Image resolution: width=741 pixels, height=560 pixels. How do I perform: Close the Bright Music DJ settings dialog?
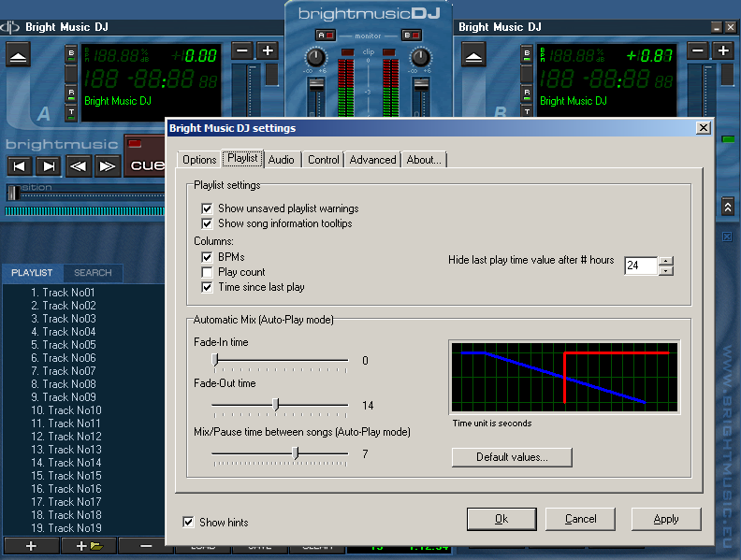[x=704, y=127]
